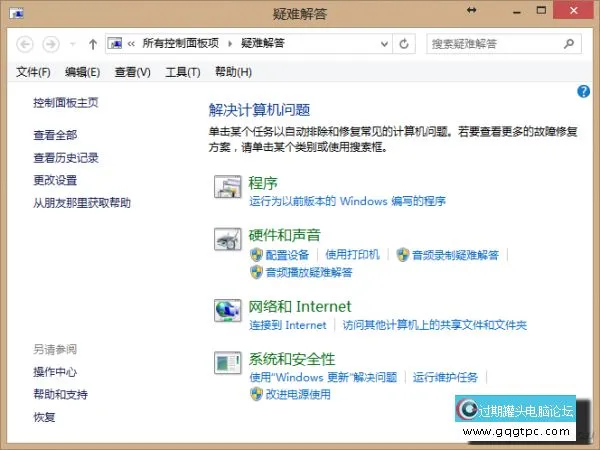Screen dimensions: 600x450
Task: Go up one level with Up arrow
Action: (93, 44)
